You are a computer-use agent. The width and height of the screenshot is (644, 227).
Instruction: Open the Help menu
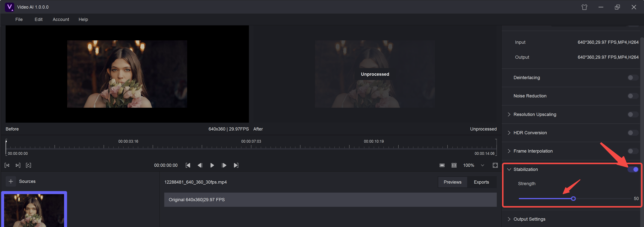click(83, 19)
